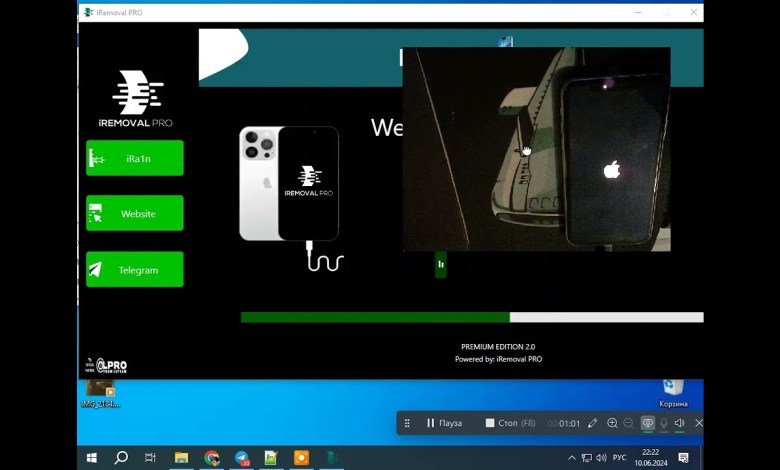
Task: Click the iRa1n button in sidebar
Action: [135, 158]
